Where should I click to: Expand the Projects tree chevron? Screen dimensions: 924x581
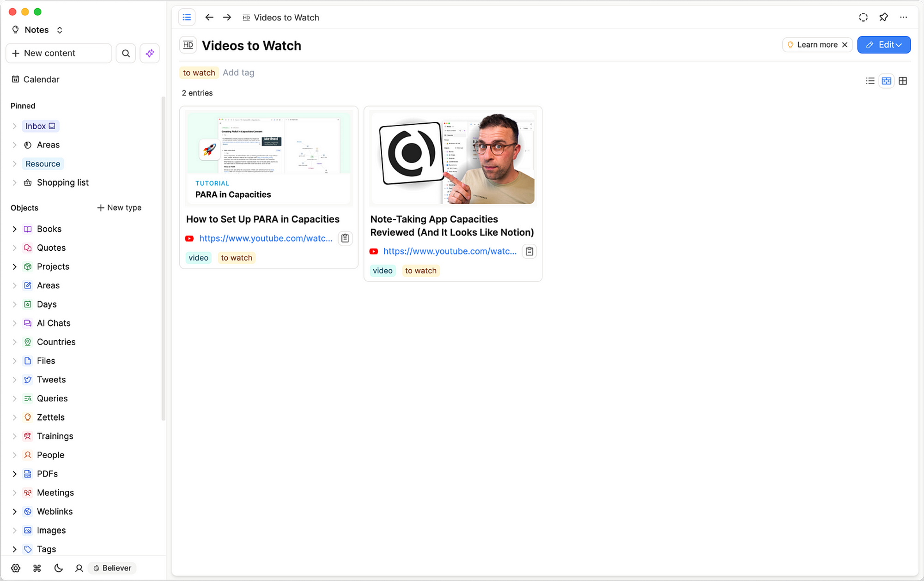click(x=14, y=267)
